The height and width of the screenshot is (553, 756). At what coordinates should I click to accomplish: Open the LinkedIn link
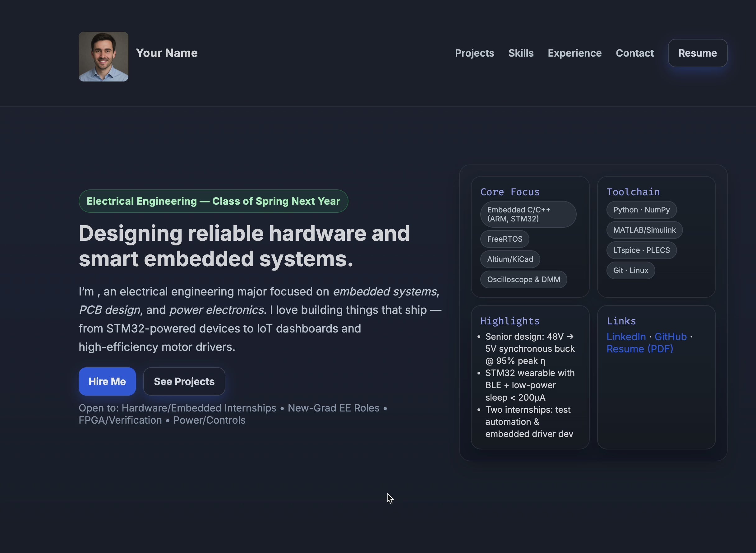tap(626, 337)
